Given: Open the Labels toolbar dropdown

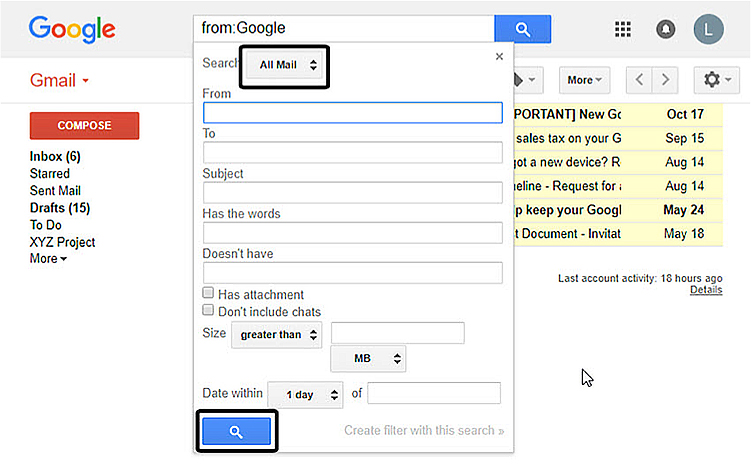Looking at the screenshot, I should pyautogui.click(x=528, y=80).
